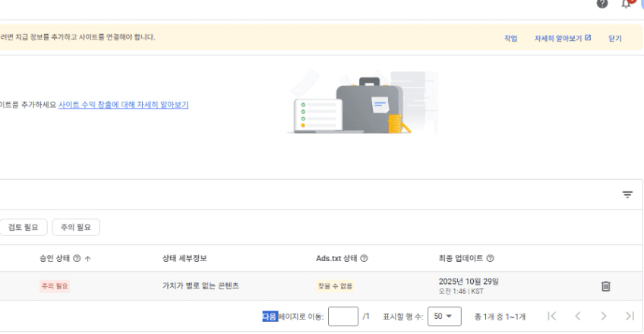Dismiss the banner with 닫기
The image size is (644, 334).
click(x=615, y=38)
